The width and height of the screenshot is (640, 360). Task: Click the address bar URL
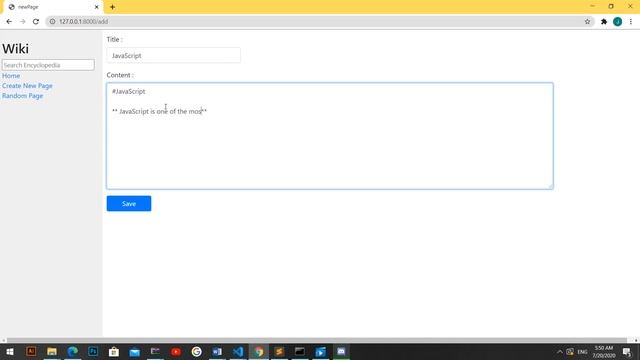[x=84, y=22]
